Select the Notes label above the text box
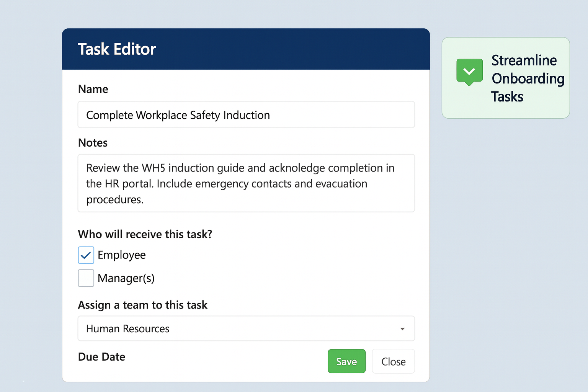588x392 pixels. pyautogui.click(x=93, y=142)
